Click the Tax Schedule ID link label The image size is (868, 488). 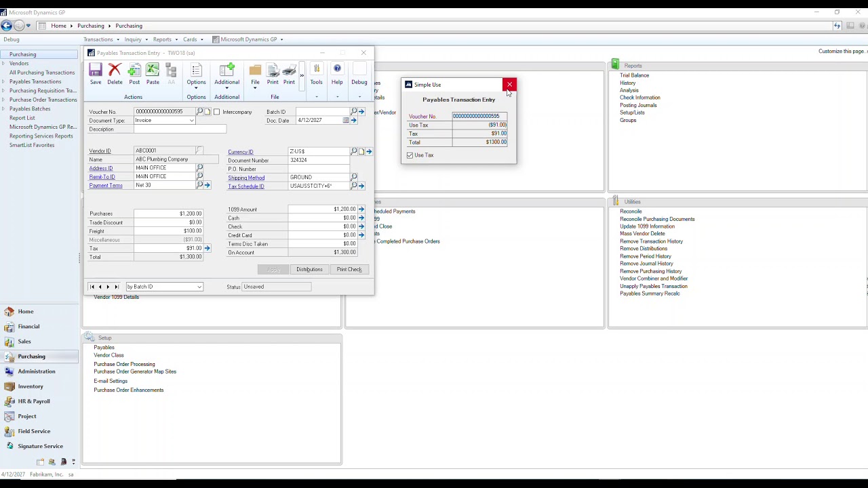pos(246,186)
